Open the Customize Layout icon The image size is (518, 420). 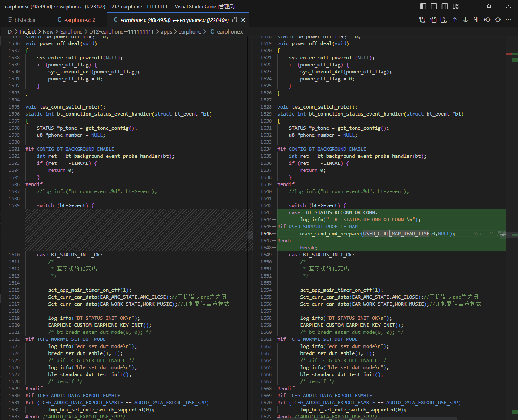456,6
